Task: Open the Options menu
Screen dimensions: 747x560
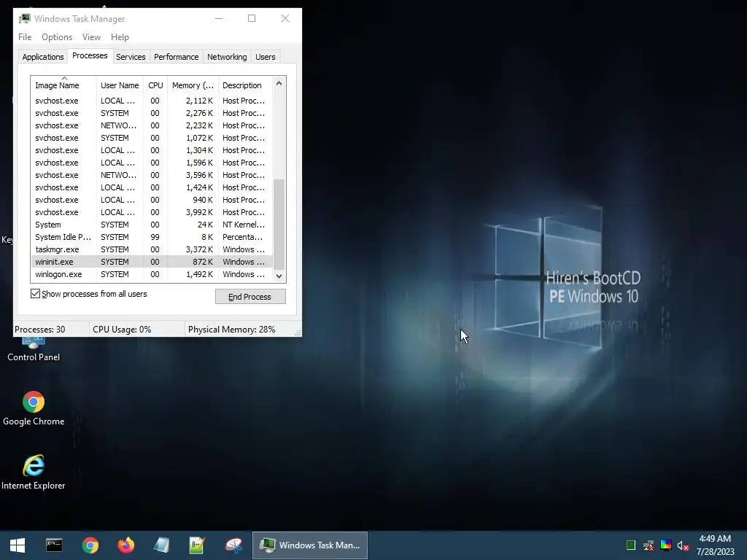Action: pyautogui.click(x=57, y=37)
